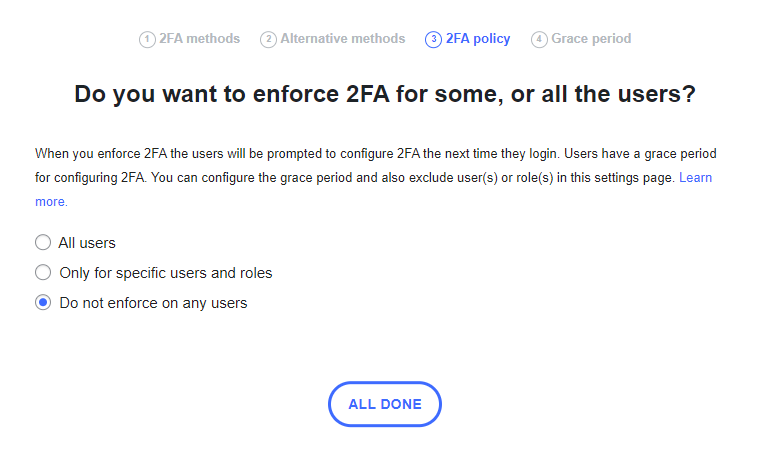Click the 'All users' option label
This screenshot has width=772, height=468.
tap(87, 242)
